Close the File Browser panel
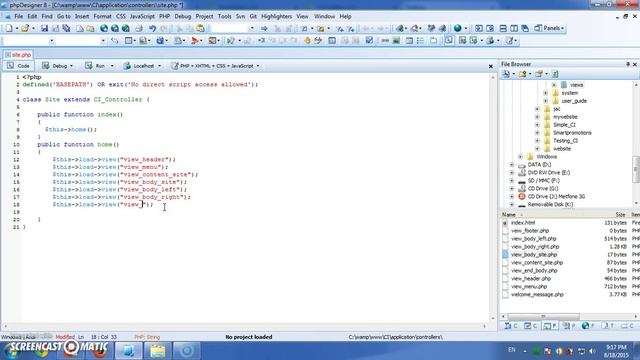Viewport: 640px width, 360px height. click(635, 64)
